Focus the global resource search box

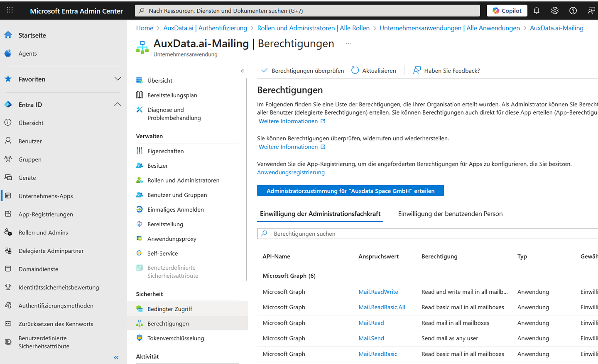[307, 11]
